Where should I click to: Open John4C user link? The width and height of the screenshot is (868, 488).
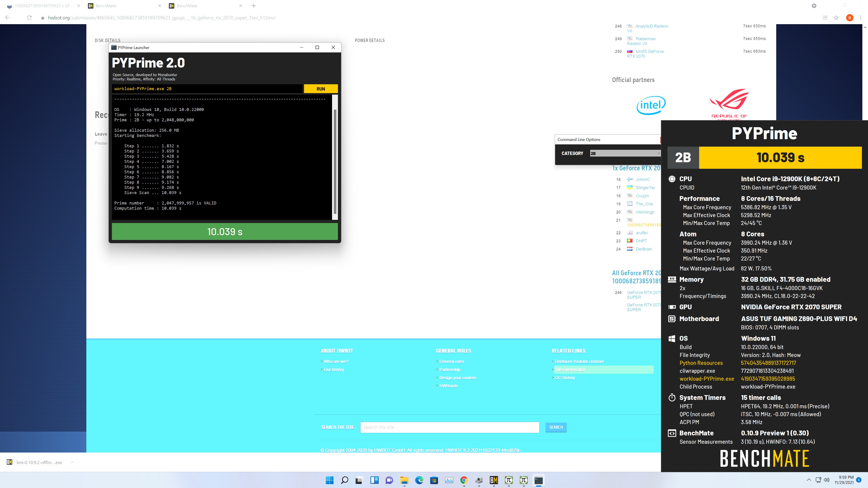tap(643, 180)
